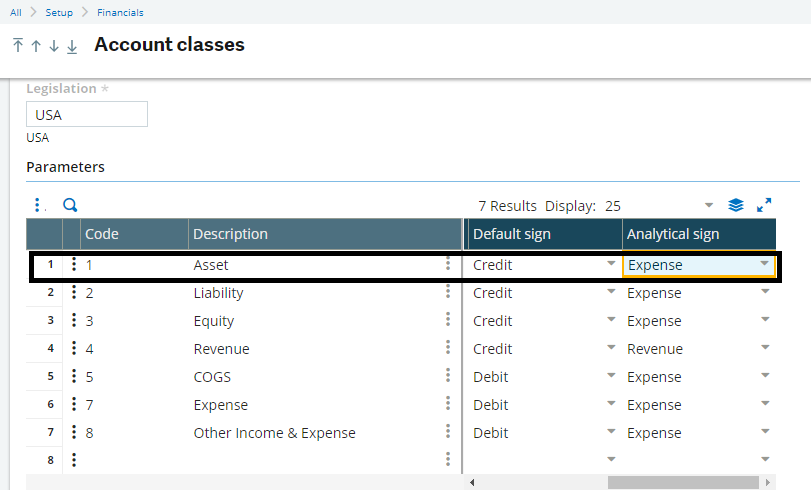Open row actions dots for Liability row

pyautogui.click(x=74, y=292)
